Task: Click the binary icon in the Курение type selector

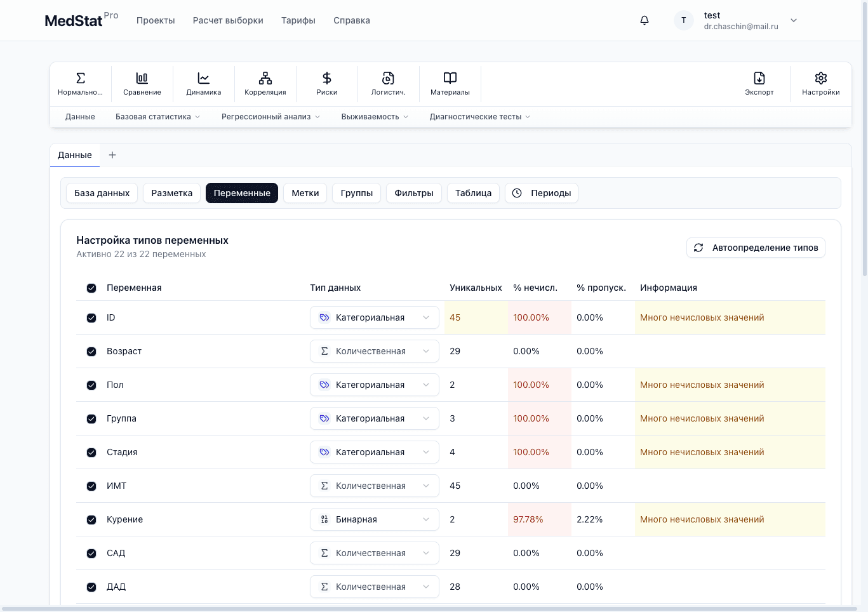Action: pos(324,519)
